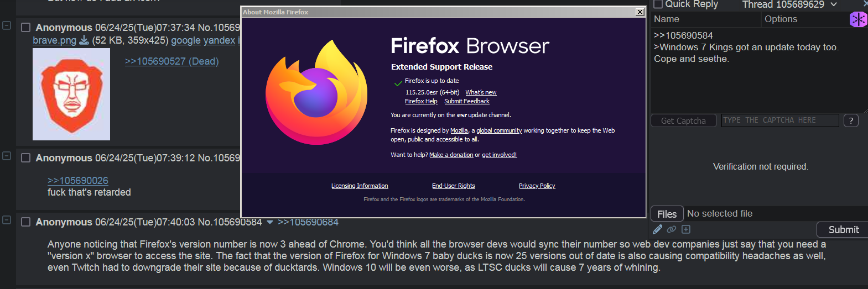Open Licensing Information
This screenshot has height=289, width=868.
[x=360, y=186]
